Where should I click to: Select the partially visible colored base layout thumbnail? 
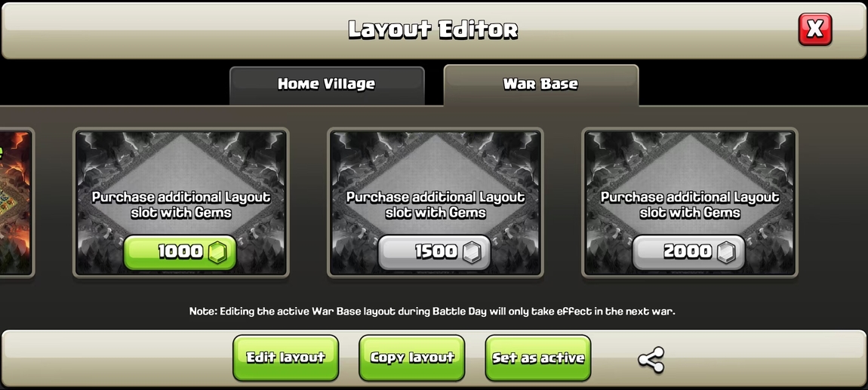click(x=16, y=202)
